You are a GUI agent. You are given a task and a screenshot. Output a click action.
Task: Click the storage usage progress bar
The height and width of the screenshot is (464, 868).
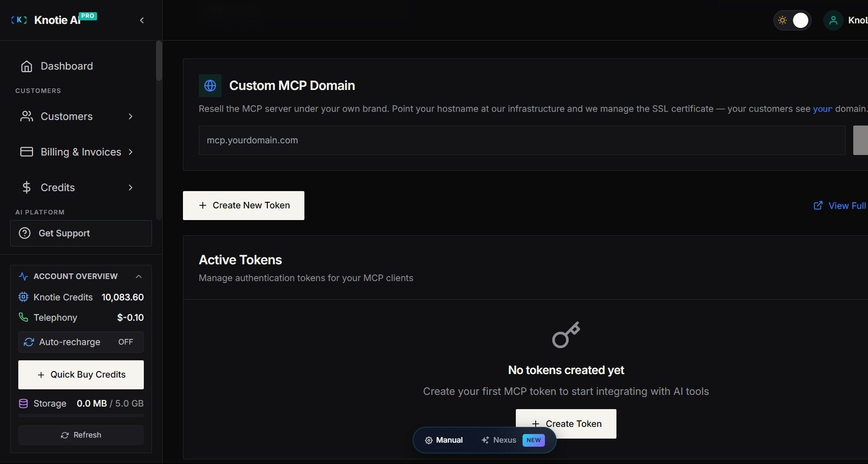click(x=81, y=415)
